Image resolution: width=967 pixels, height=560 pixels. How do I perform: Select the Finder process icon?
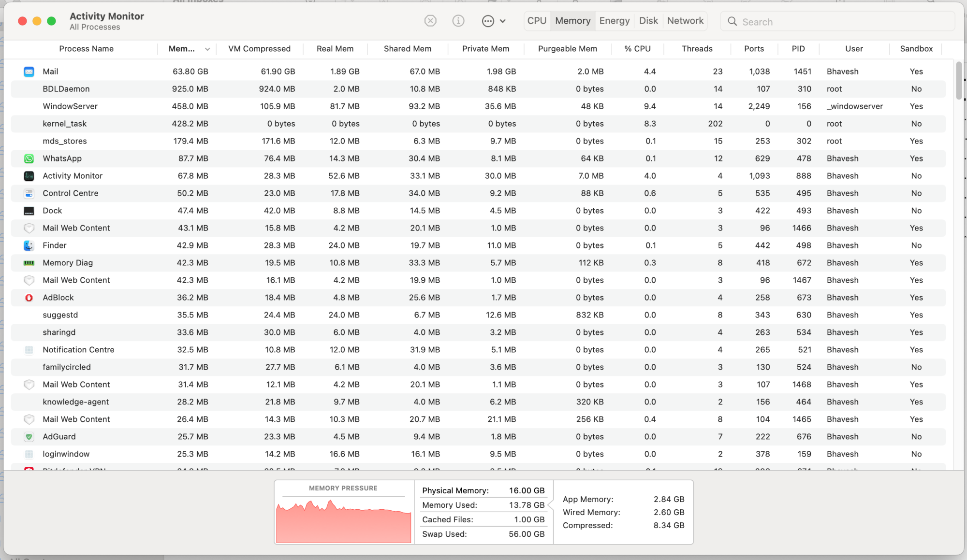[29, 245]
